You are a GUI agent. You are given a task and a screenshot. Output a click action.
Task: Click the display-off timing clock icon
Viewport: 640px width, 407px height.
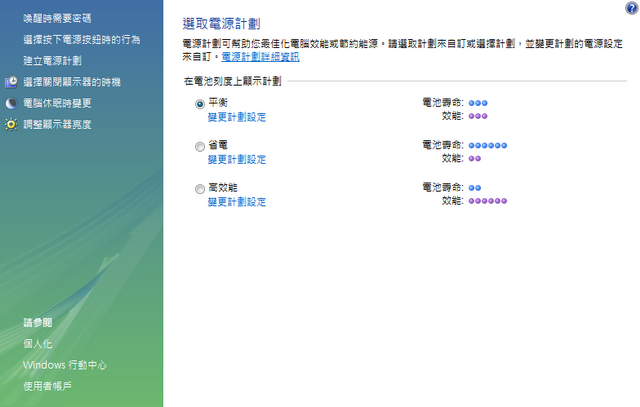11,82
